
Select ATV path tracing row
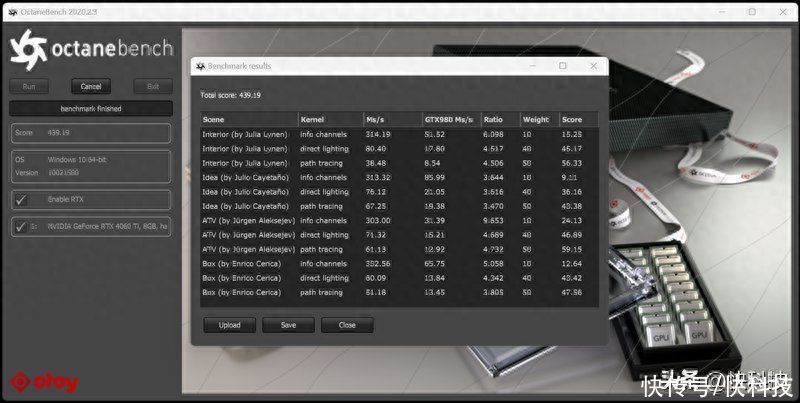click(399, 249)
